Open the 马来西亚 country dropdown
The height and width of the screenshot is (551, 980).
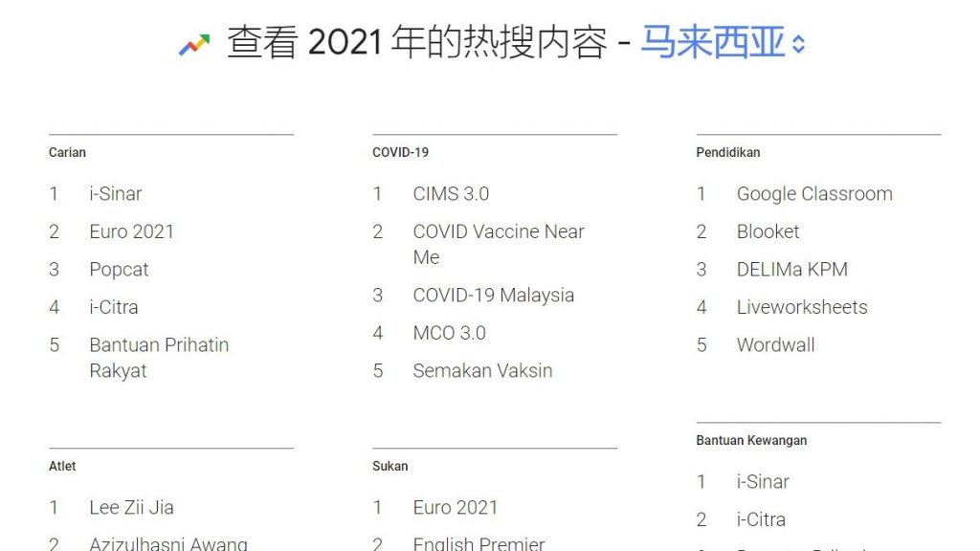pos(712,43)
